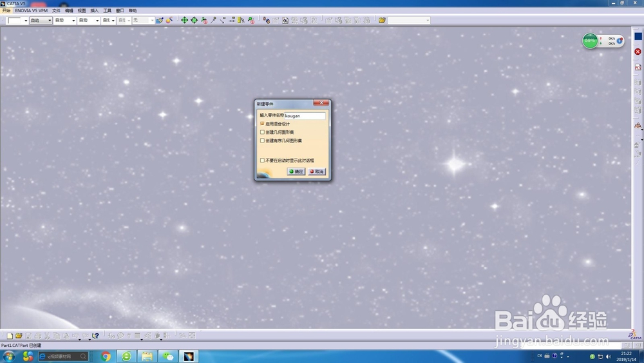Close the 新建零件 dialog
Viewport: 644px width, 363px height.
pos(321,103)
